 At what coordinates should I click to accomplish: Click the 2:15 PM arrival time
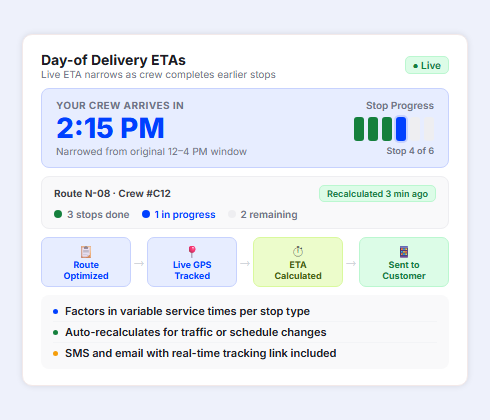(110, 128)
